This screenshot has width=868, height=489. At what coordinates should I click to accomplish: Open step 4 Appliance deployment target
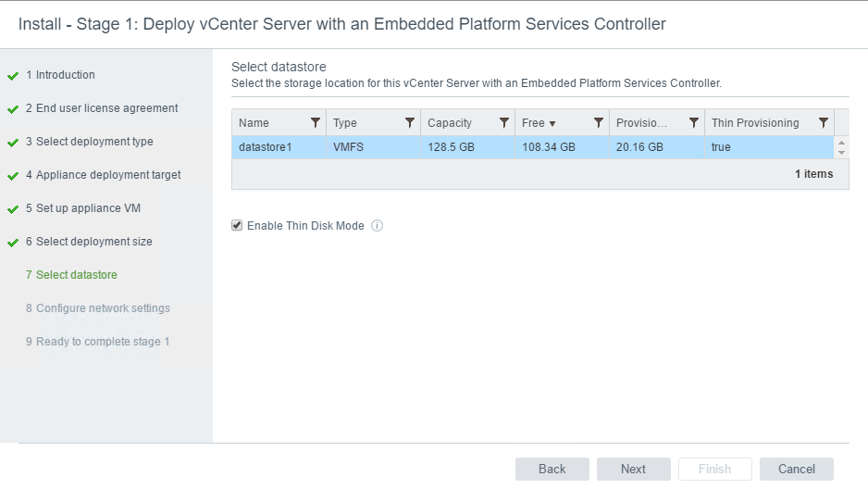[x=103, y=175]
